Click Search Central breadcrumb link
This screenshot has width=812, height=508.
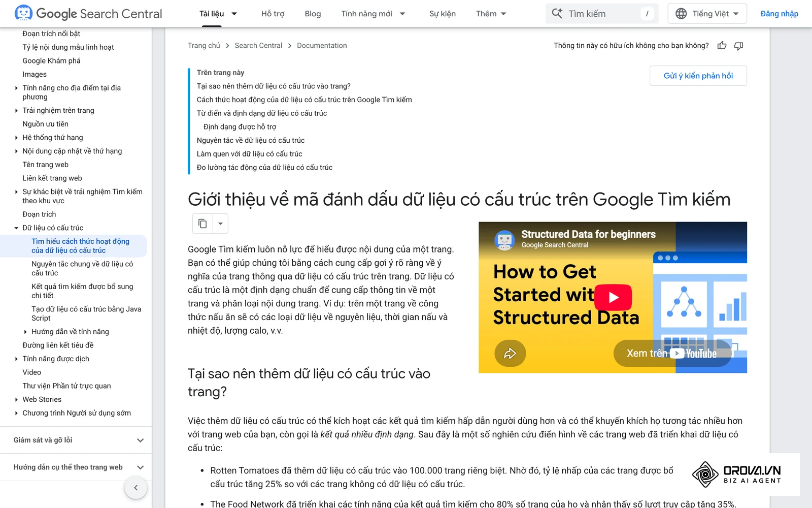click(258, 46)
